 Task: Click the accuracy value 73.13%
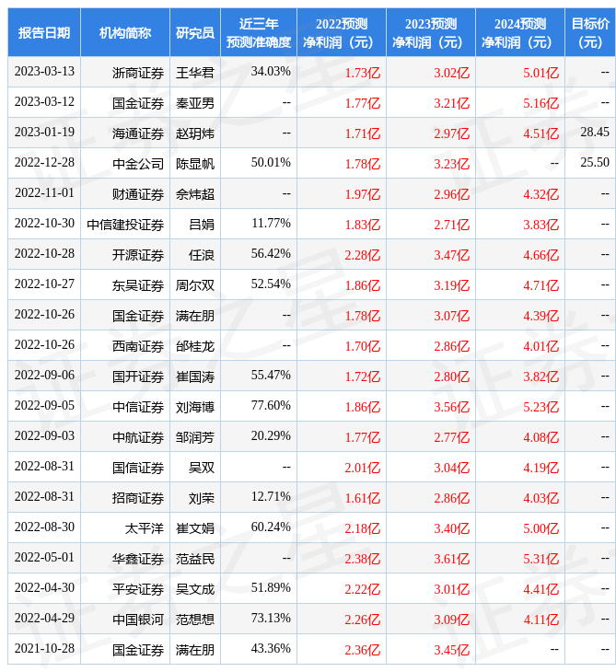[271, 619]
